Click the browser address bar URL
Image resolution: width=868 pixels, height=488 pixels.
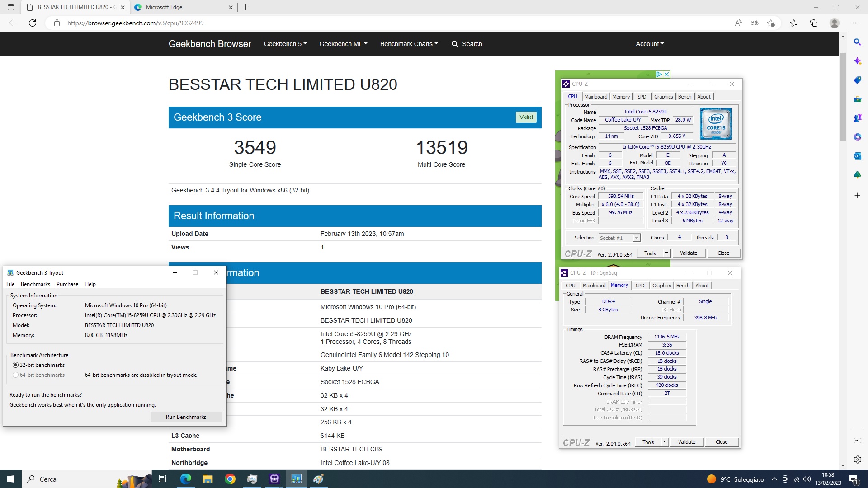135,23
